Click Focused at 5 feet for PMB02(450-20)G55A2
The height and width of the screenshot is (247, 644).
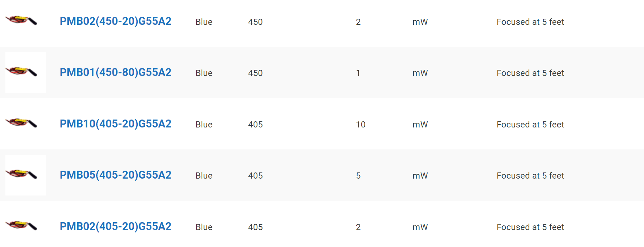tap(530, 22)
